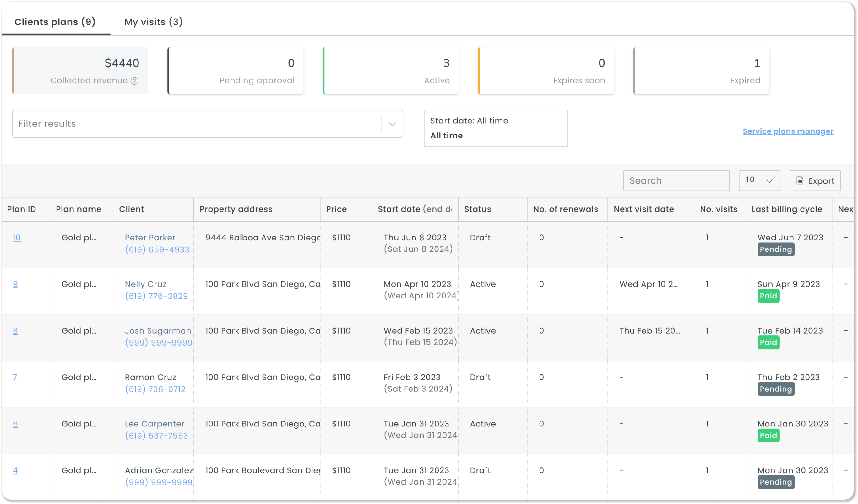Call phone number (619) 537-7553
This screenshot has height=504, width=858.
[156, 436]
